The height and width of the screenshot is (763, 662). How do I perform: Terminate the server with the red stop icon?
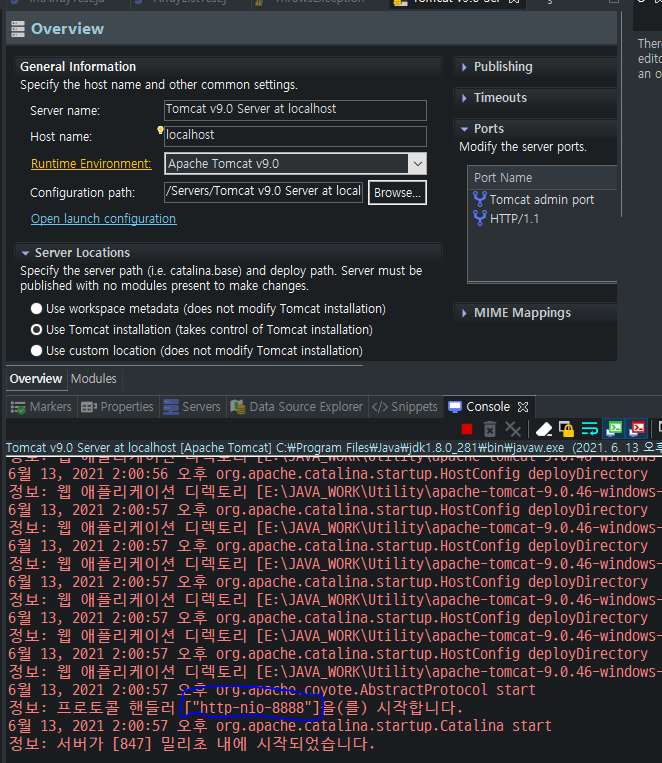(467, 429)
